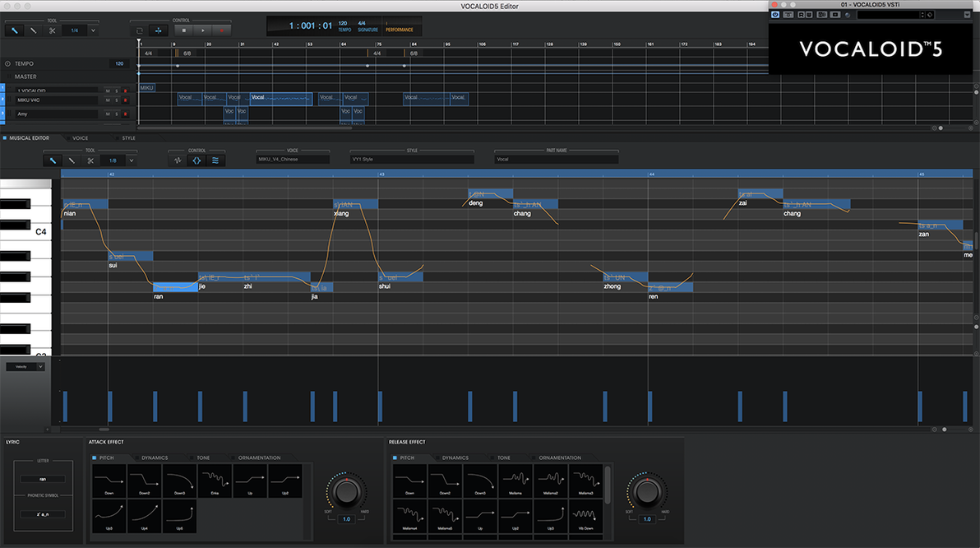The image size is (980, 548).
Task: Open the Velocity parameter dropdown
Action: tap(25, 367)
